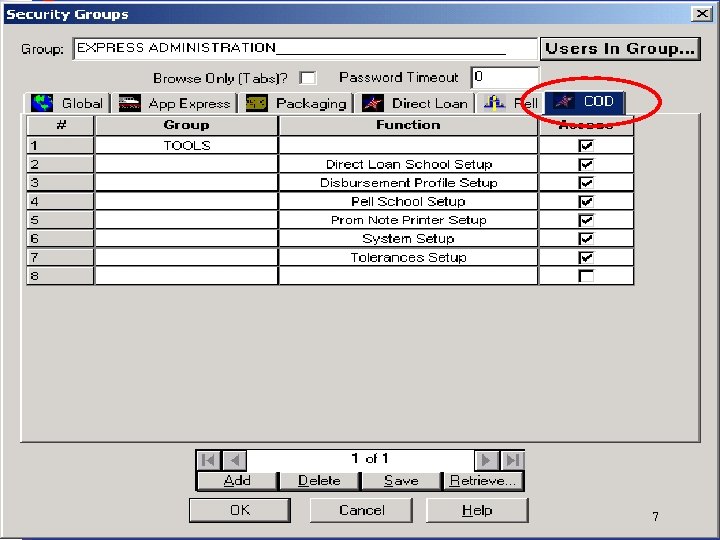This screenshot has width=720, height=540.
Task: Click the Save button
Action: coord(401,481)
